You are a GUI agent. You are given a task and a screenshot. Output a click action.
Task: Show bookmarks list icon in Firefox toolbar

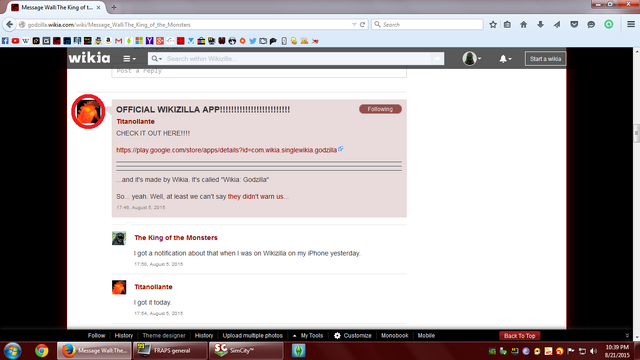(x=507, y=24)
